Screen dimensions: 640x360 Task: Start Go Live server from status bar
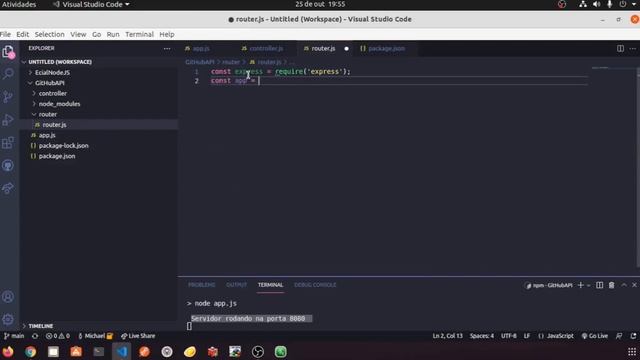(x=595, y=336)
